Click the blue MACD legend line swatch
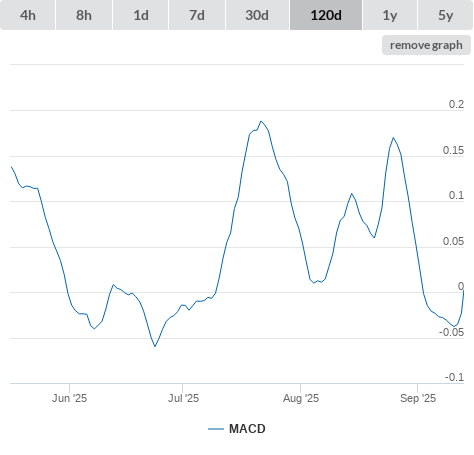Screen dimensions: 474x455 216,429
